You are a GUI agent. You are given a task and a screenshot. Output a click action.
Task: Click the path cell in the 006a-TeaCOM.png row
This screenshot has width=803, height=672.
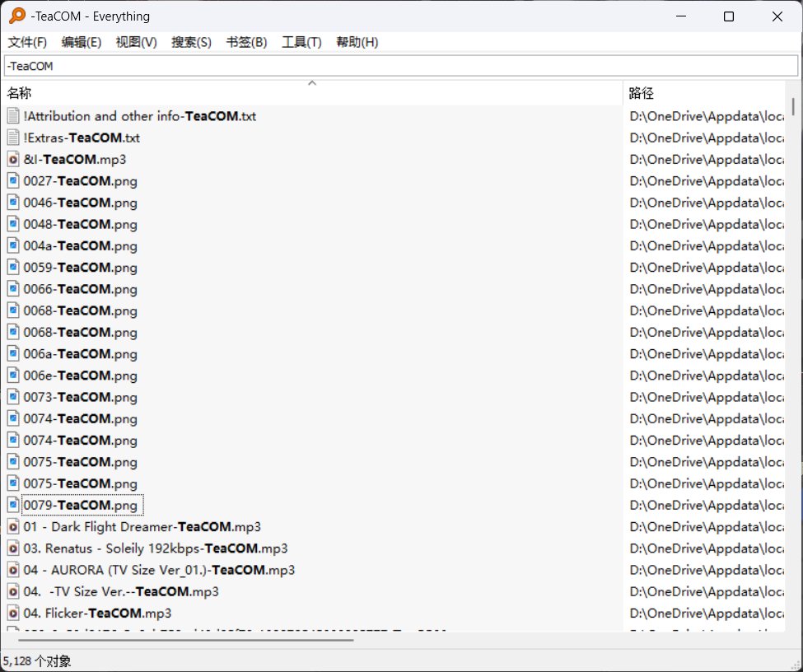pos(707,353)
